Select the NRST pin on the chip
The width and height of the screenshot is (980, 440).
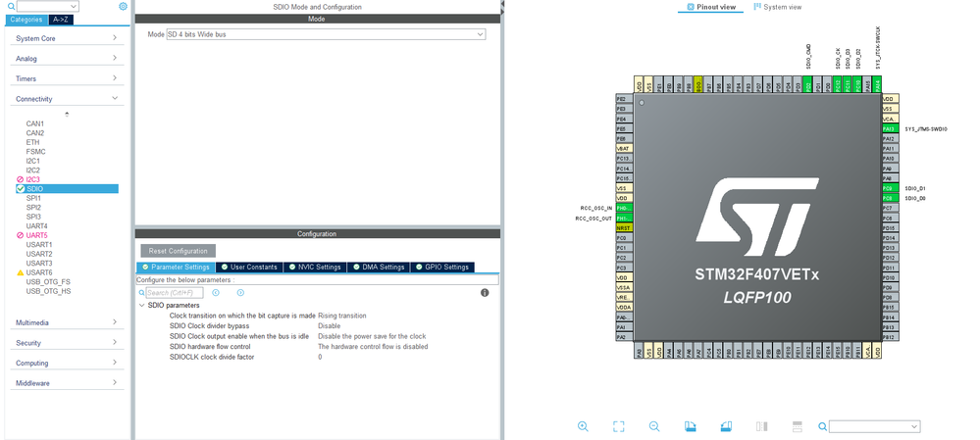tap(624, 227)
